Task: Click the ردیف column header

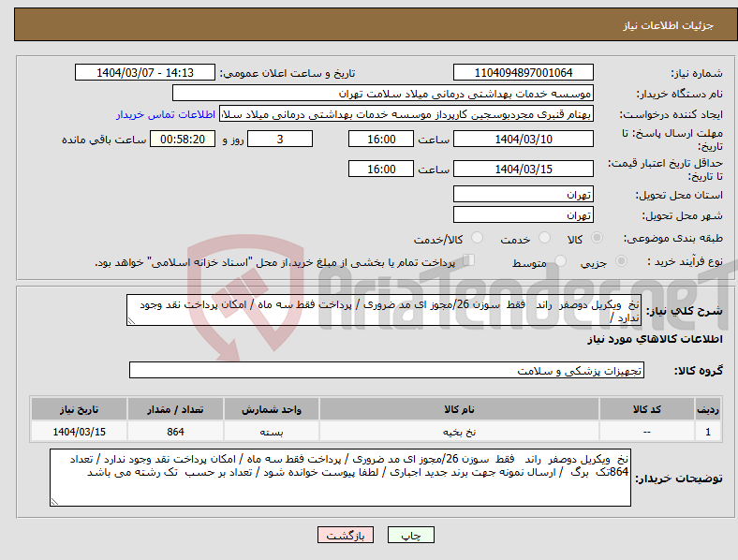Action: 708,409
